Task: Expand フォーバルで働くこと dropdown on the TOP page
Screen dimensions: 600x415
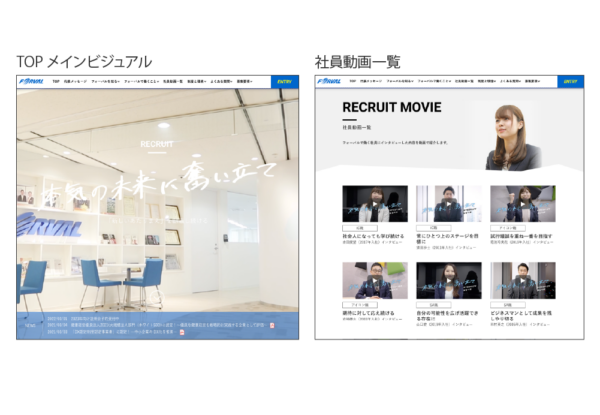Action: [141, 81]
